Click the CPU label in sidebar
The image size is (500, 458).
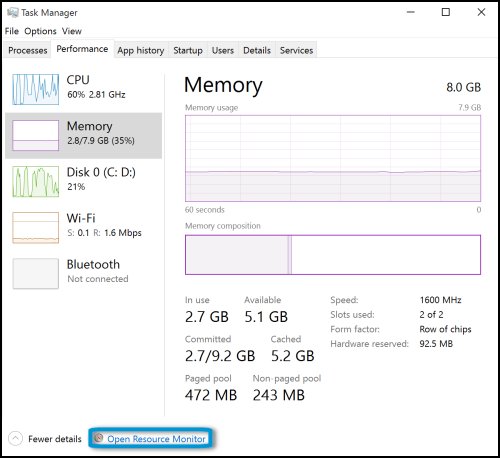78,80
